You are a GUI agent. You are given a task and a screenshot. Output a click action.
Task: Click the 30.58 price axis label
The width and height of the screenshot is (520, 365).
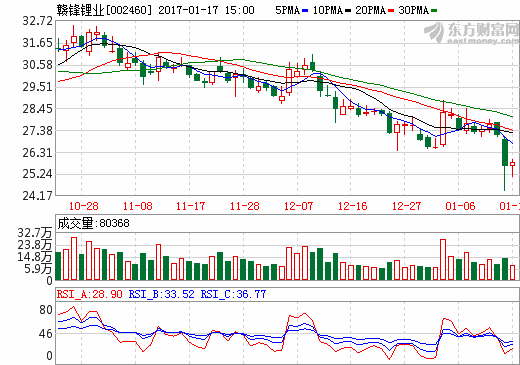pos(38,65)
